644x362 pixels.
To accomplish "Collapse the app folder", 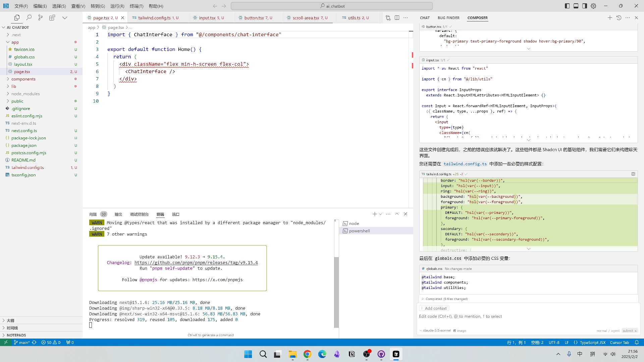I will pyautogui.click(x=15, y=42).
